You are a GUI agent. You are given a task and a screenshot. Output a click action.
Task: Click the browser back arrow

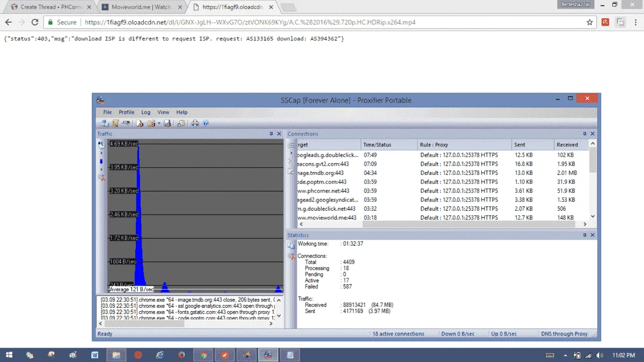click(8, 23)
